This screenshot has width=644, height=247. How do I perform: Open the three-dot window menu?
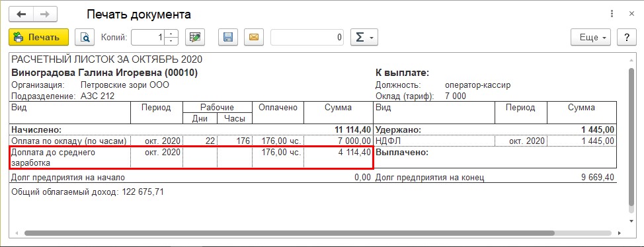pos(612,14)
